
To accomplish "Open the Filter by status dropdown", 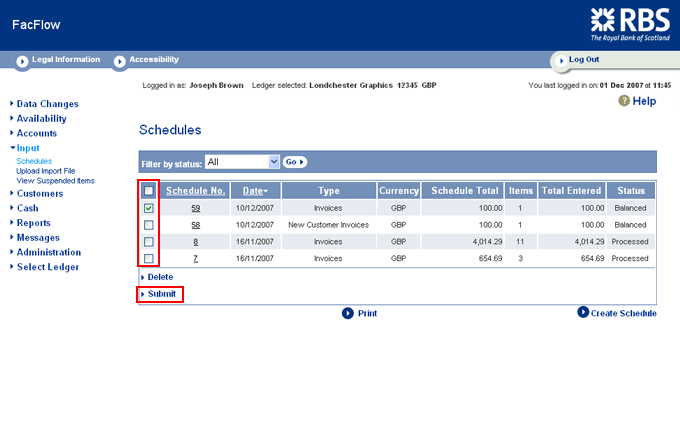I will click(242, 161).
